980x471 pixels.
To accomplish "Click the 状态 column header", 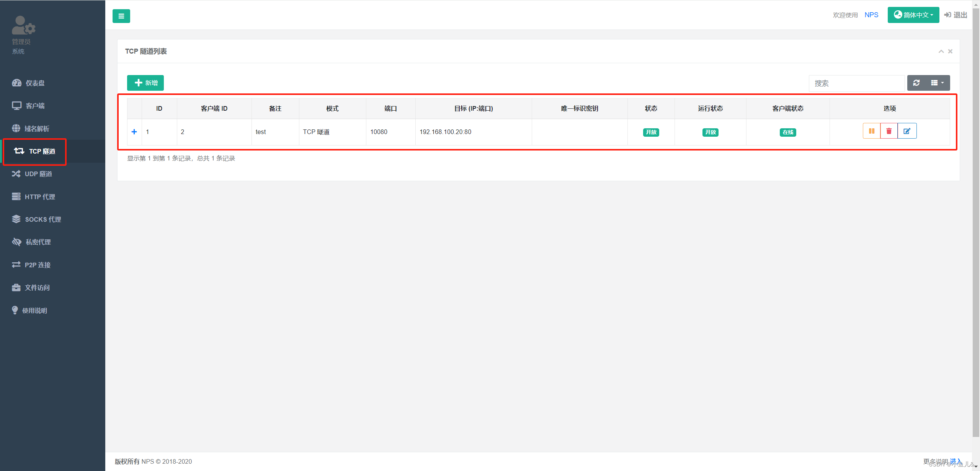I will coord(651,108).
